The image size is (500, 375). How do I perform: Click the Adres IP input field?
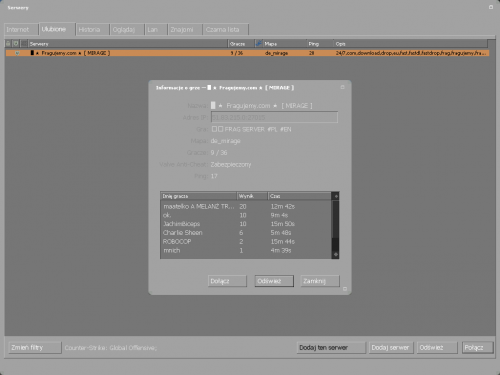[274, 117]
